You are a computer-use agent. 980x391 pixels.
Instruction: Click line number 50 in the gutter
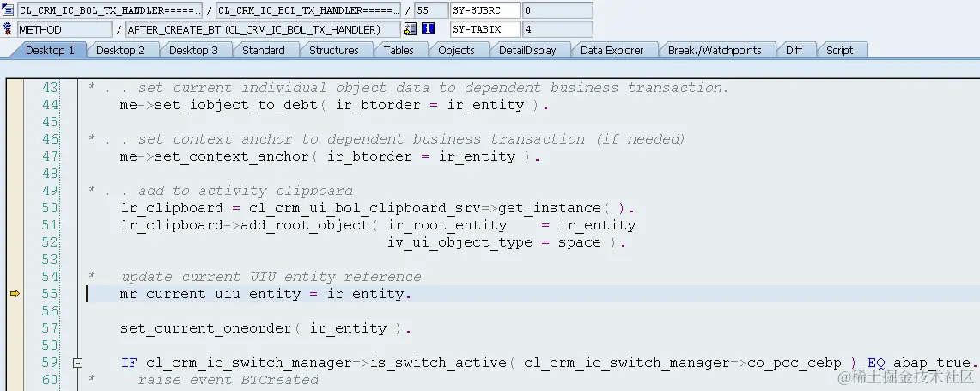50,208
